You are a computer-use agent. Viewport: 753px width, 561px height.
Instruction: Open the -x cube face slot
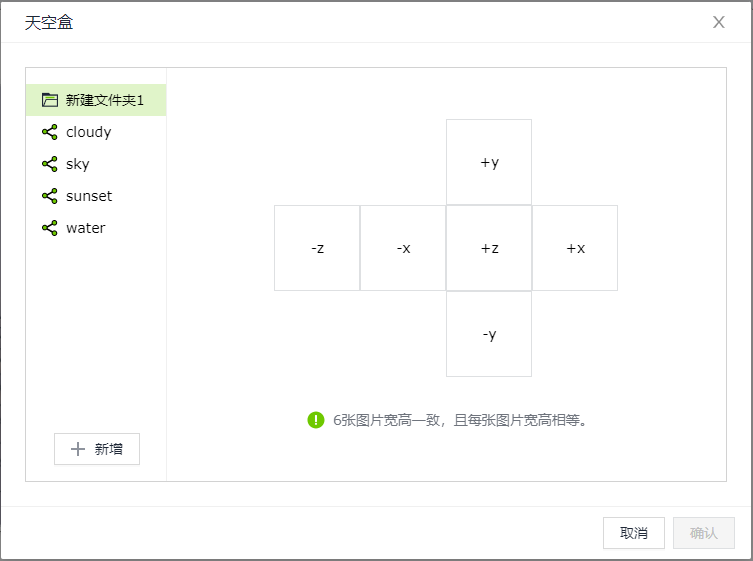pyautogui.click(x=403, y=248)
